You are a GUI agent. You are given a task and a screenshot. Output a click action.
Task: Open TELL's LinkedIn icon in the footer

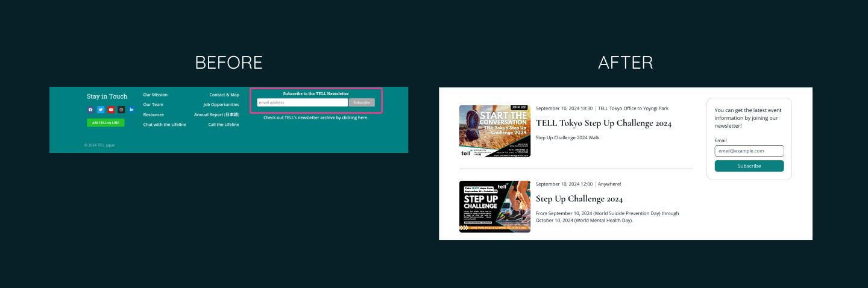[131, 110]
